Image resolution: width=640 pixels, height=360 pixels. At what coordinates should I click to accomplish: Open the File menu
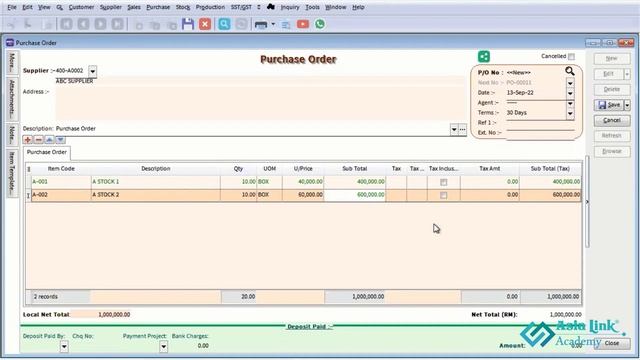[12, 7]
